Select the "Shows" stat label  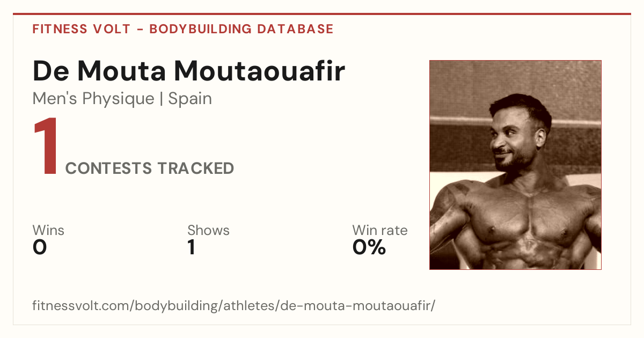[x=208, y=230]
